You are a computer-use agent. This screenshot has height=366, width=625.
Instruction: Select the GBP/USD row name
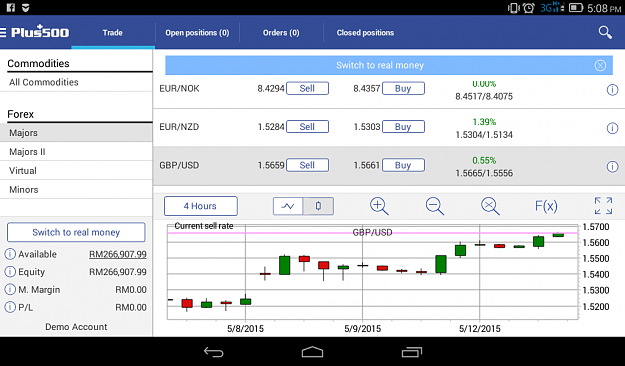179,165
